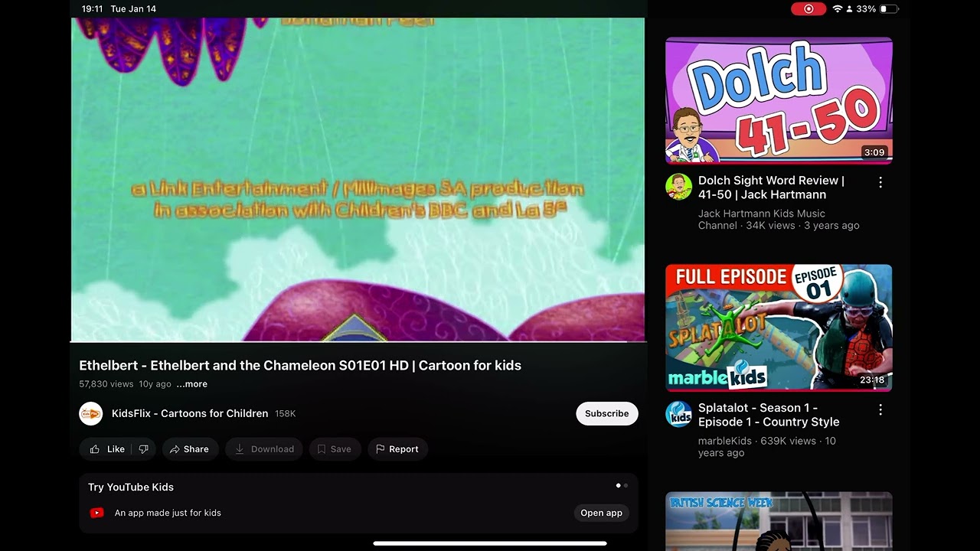Click the dislike thumbs-down icon
The width and height of the screenshot is (980, 551).
pyautogui.click(x=143, y=449)
